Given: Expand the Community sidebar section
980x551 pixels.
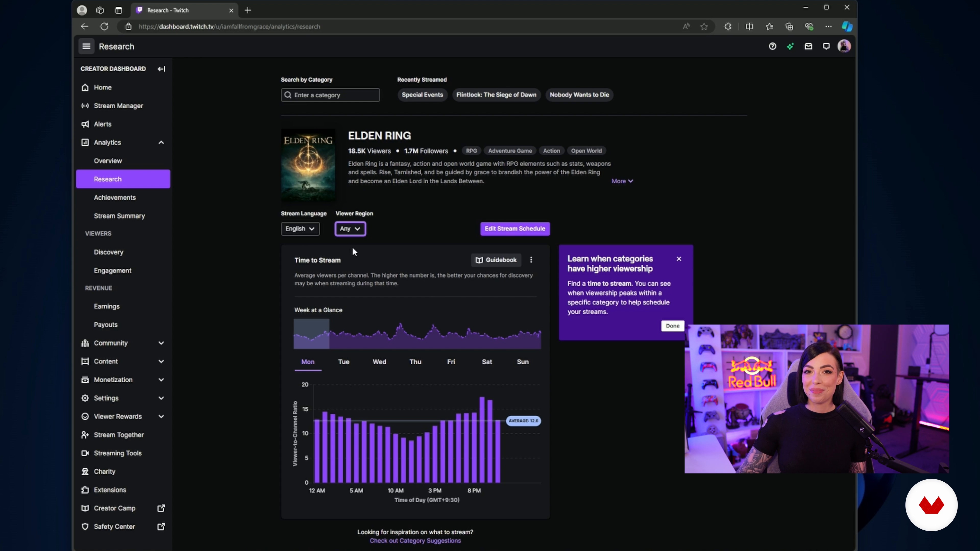Looking at the screenshot, I should pos(161,343).
